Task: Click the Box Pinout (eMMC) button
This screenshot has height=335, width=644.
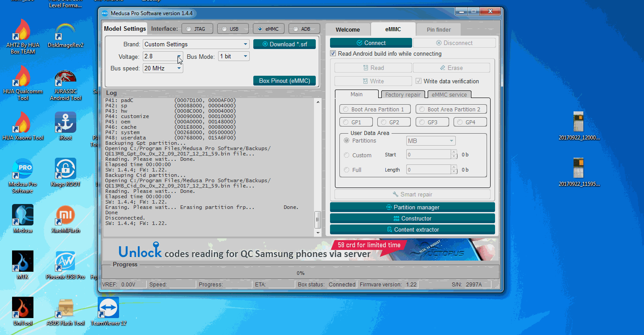Action: pos(285,81)
